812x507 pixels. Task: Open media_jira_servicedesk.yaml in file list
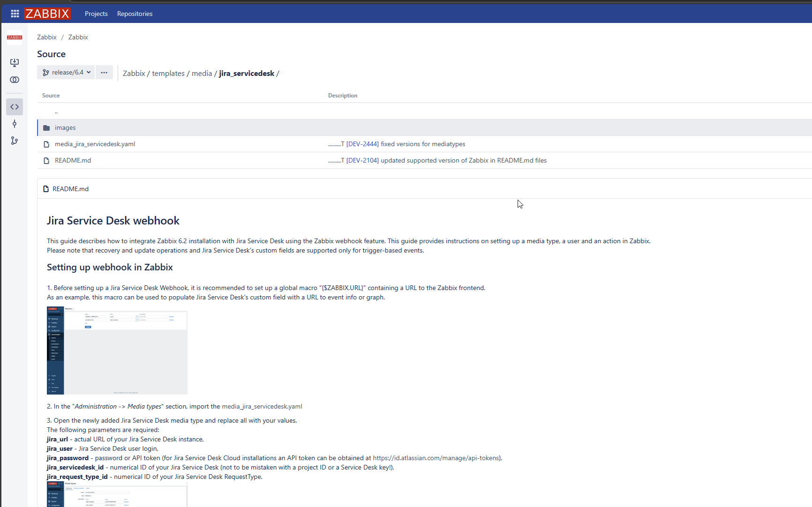pos(95,144)
